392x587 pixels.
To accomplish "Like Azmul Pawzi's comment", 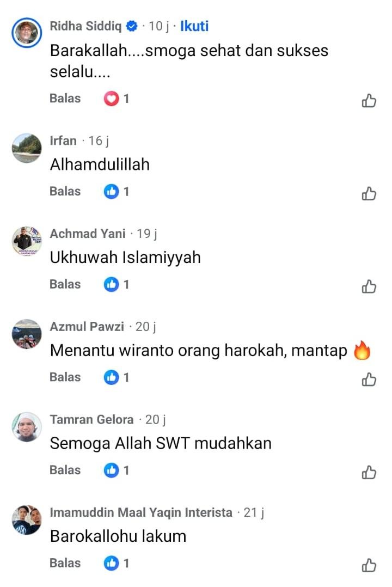I will pos(369,380).
